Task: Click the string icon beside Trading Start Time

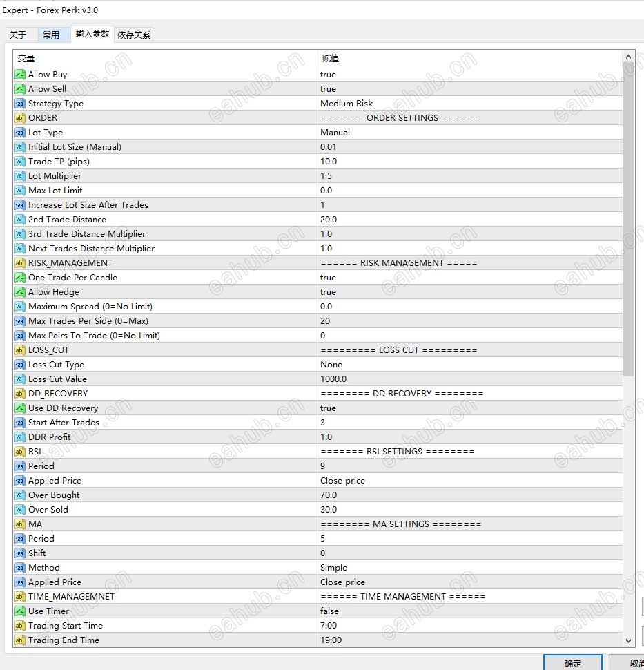Action: (19, 626)
